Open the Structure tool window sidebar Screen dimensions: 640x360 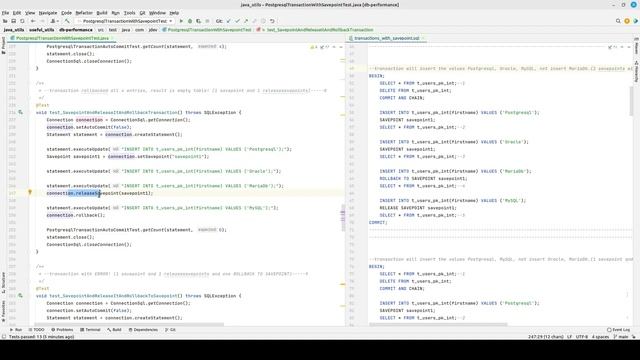point(3,282)
